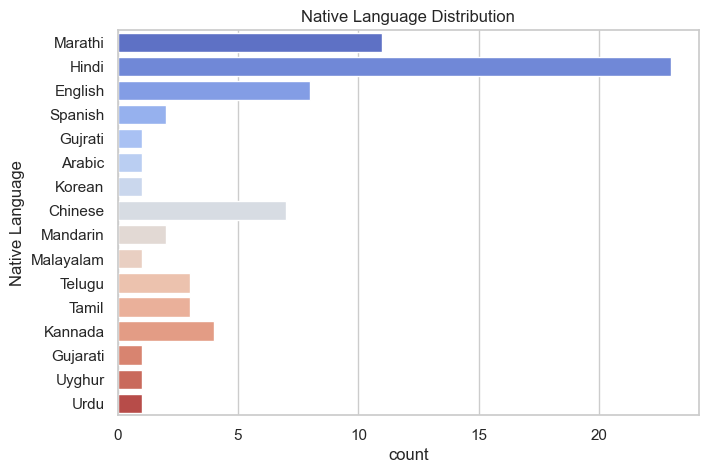Click the Hindi bar in the chart
This screenshot has height=473, width=708.
[394, 67]
